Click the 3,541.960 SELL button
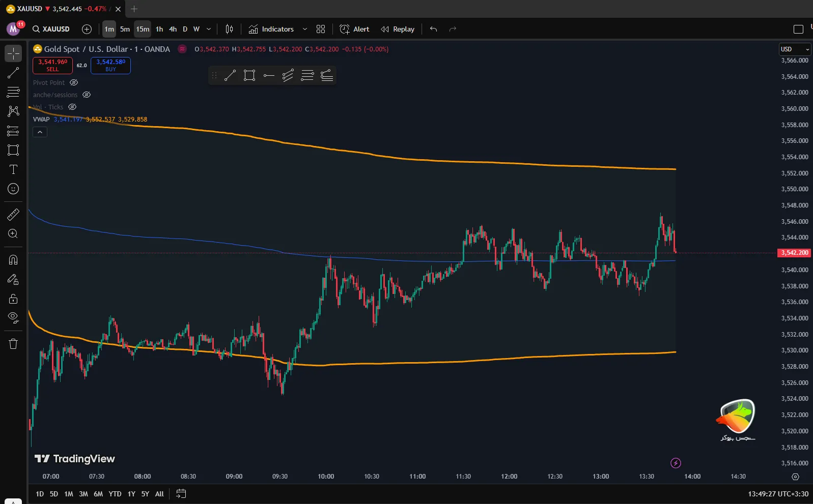 [x=52, y=65]
